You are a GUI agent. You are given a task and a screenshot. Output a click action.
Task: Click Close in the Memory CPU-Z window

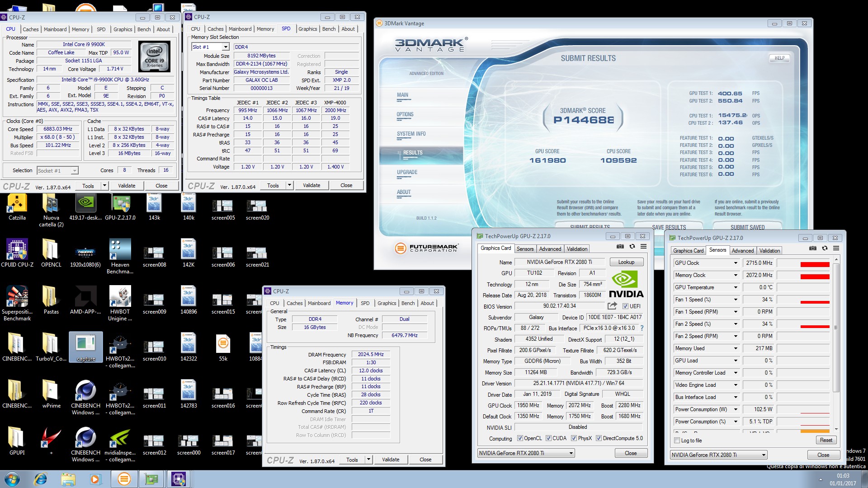tap(425, 460)
